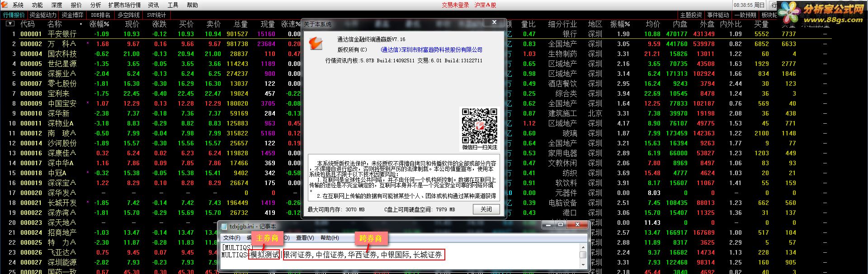Screen dimensions: 868x274
Task: Switch to the DDE排名 tab
Action: tap(100, 15)
